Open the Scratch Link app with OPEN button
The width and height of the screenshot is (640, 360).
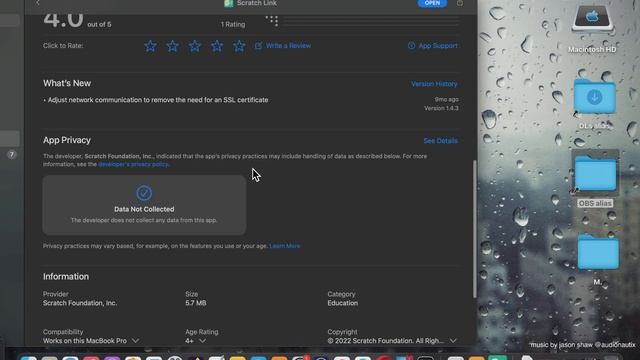(432, 3)
